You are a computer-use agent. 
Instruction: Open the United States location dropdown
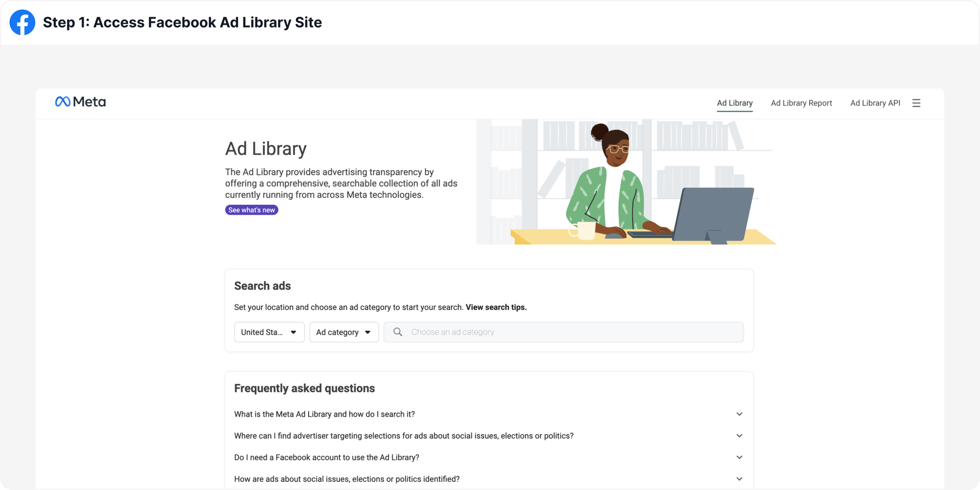(269, 332)
